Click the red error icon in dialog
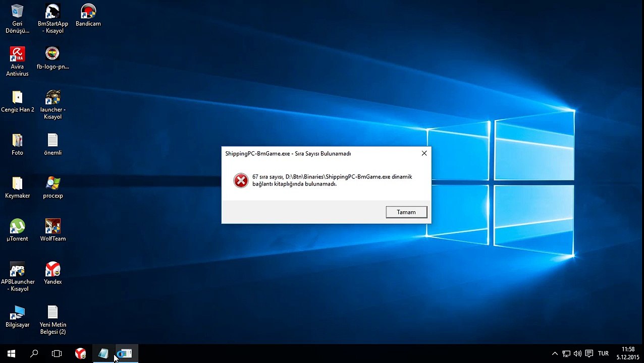644x363 pixels. (x=241, y=180)
